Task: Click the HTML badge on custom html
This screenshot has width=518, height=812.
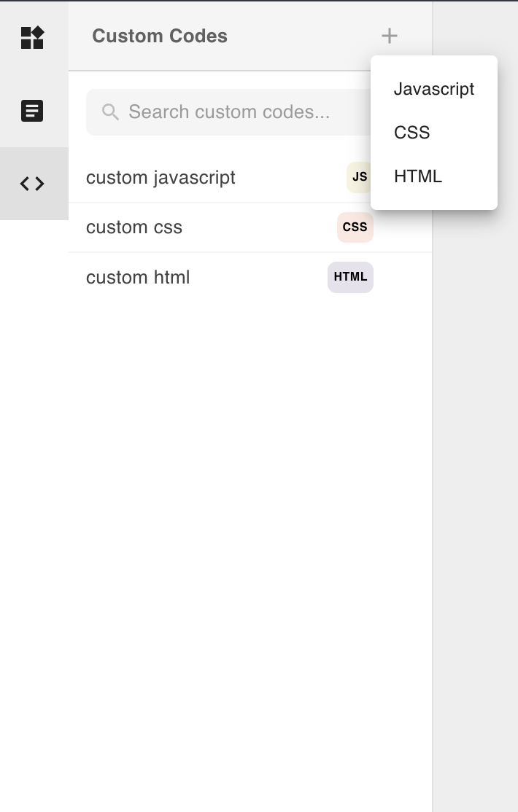Action: tap(350, 277)
